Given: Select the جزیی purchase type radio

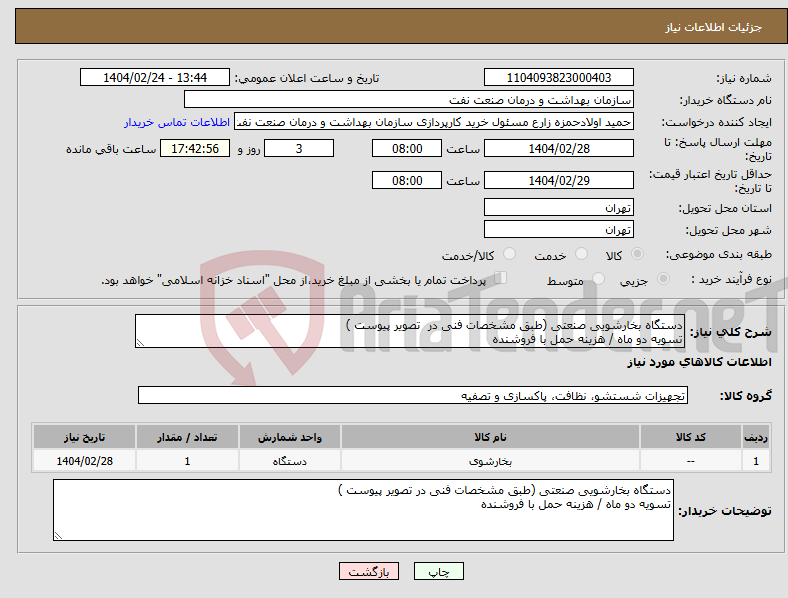Looking at the screenshot, I should click(663, 278).
